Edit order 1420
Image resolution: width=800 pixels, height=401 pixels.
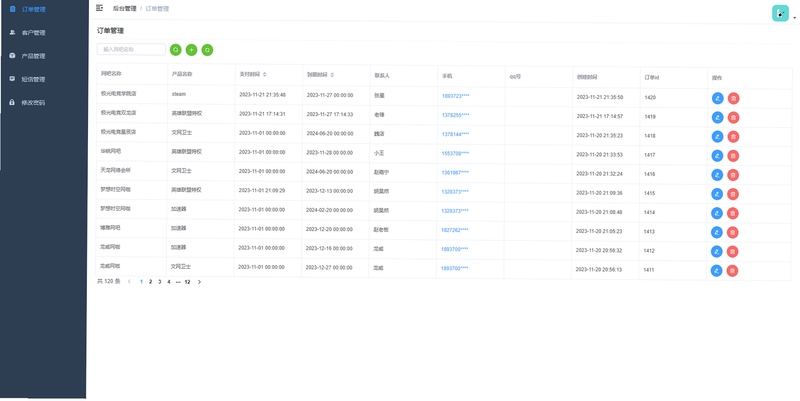717,98
